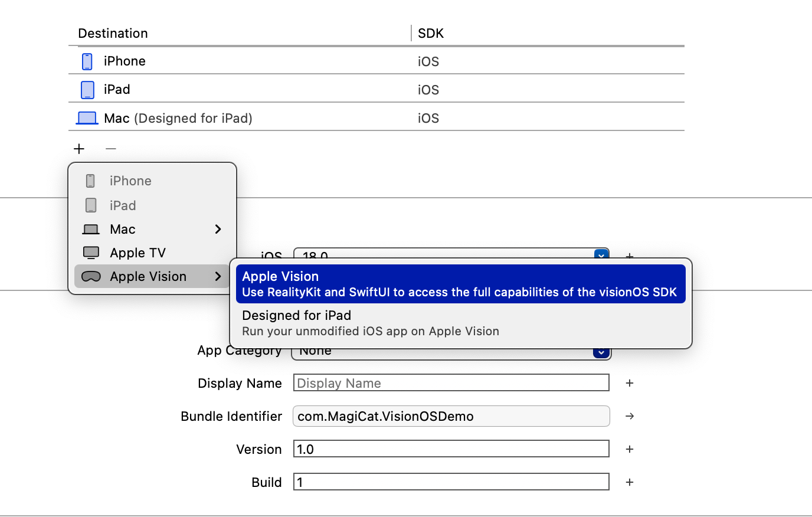This screenshot has width=812, height=517.
Task: Click the Apple Vision headset icon in menu
Action: (91, 276)
